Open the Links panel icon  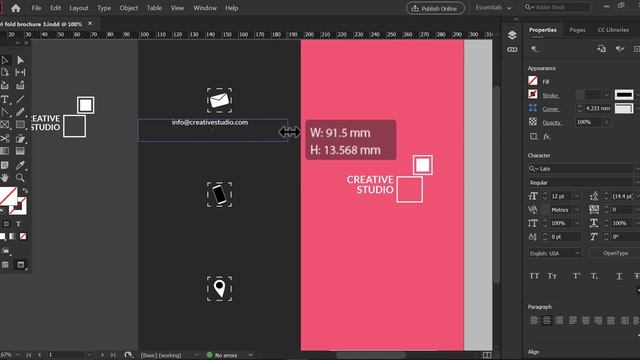pyautogui.click(x=512, y=50)
